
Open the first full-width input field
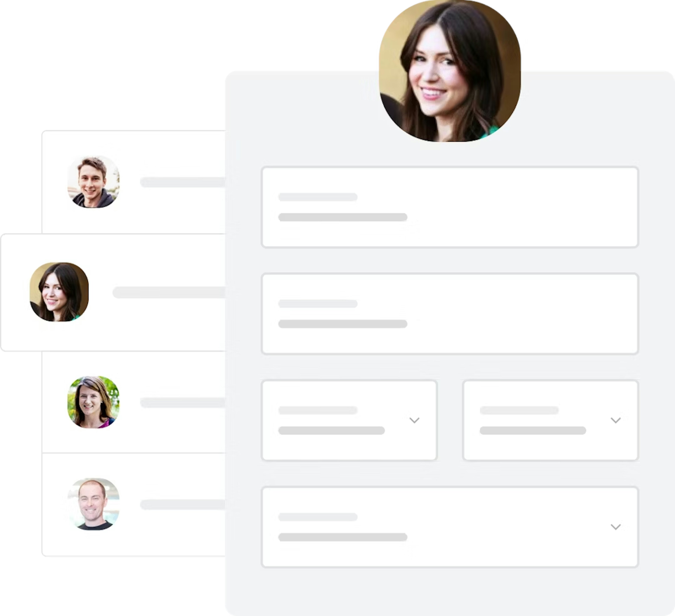(450, 207)
